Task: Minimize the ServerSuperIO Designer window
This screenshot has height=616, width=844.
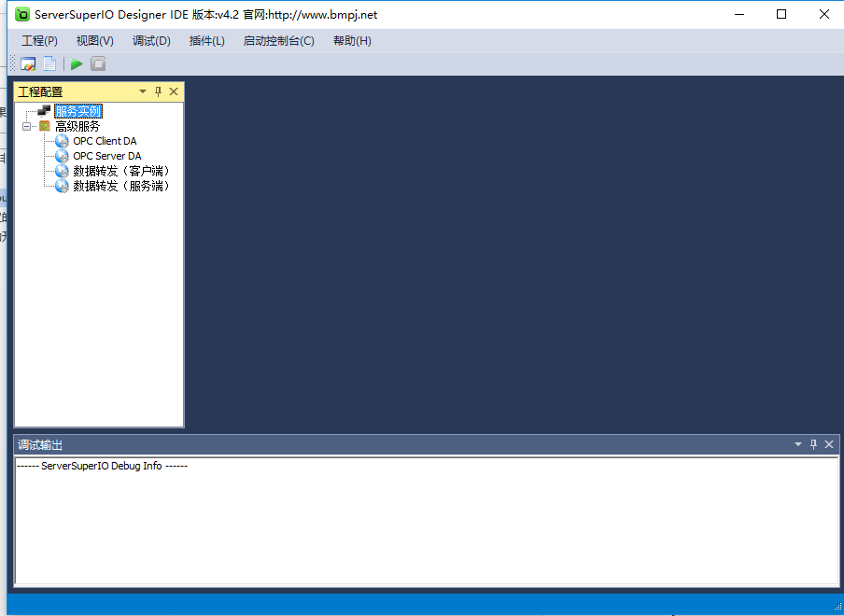Action: point(739,15)
